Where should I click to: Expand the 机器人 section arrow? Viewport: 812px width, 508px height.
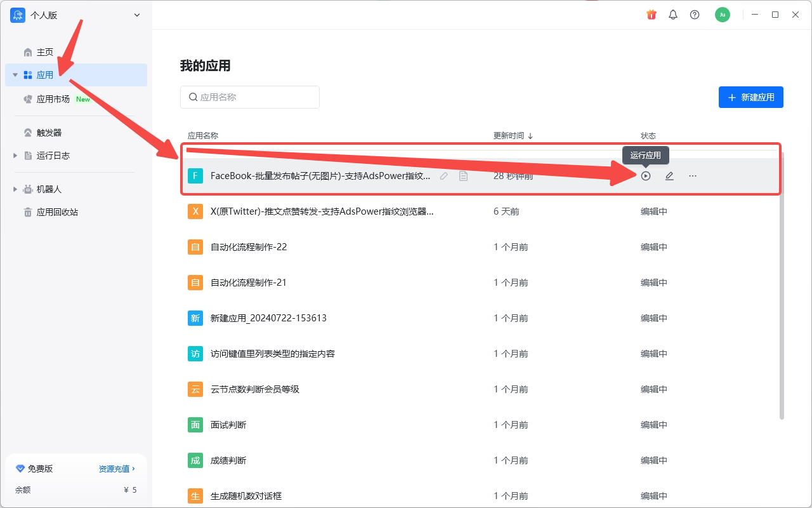coord(15,189)
